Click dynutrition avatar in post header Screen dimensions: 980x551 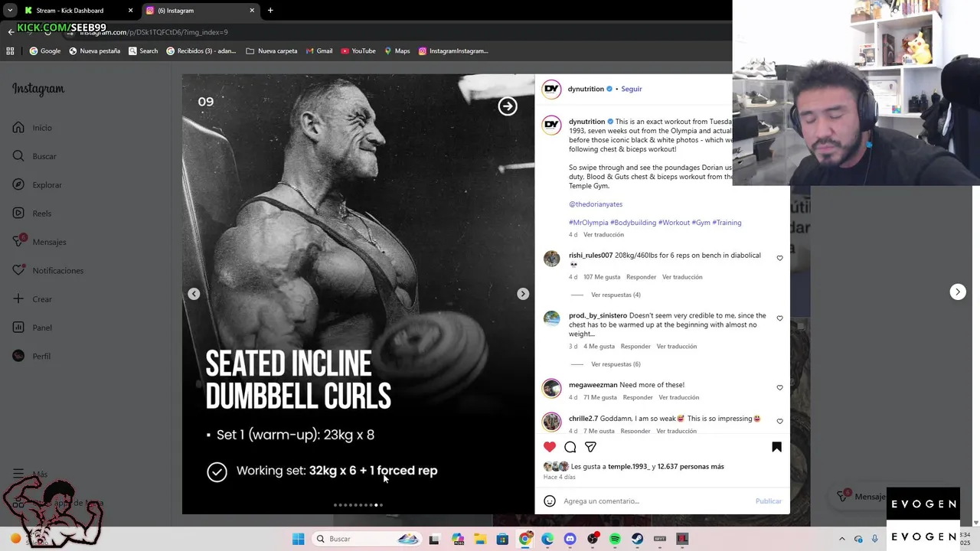click(551, 89)
